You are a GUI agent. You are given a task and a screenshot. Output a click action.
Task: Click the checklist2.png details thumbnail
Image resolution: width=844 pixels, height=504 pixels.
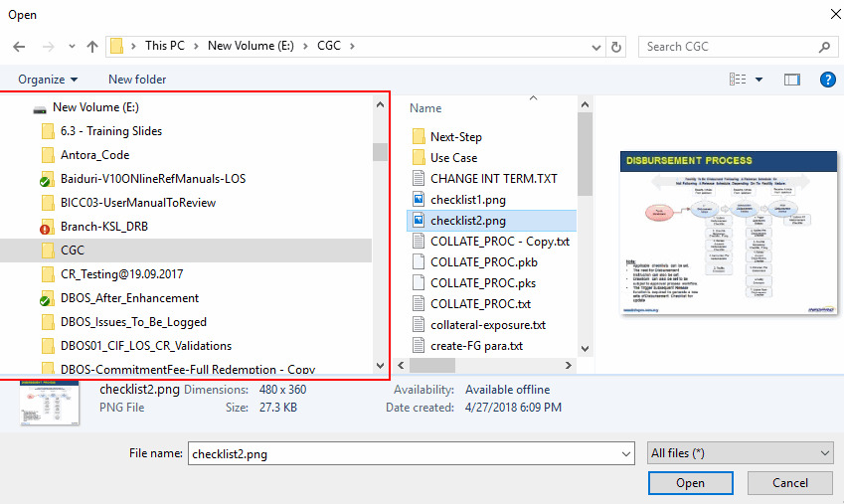pyautogui.click(x=49, y=403)
